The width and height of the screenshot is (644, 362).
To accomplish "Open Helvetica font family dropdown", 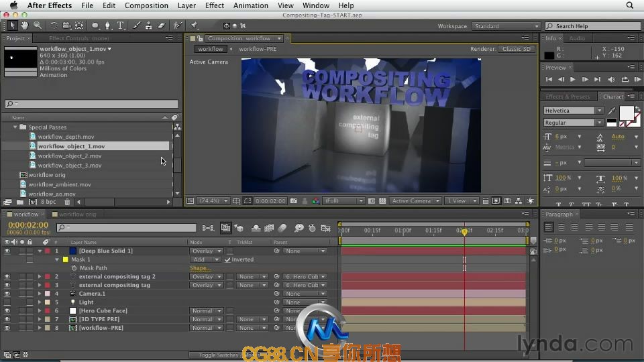I will [x=574, y=111].
